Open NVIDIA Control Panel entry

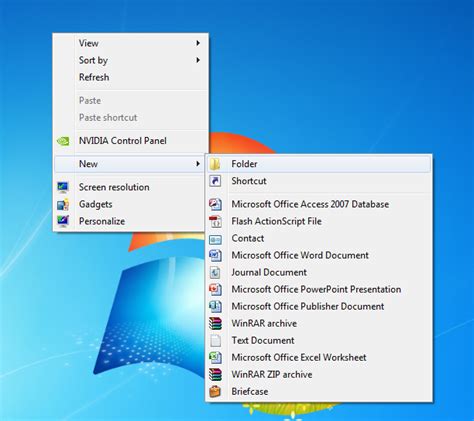131,141
